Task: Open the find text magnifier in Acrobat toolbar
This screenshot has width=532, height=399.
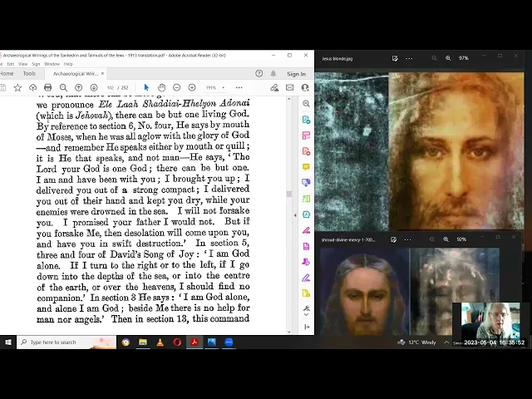Action: 63,88
